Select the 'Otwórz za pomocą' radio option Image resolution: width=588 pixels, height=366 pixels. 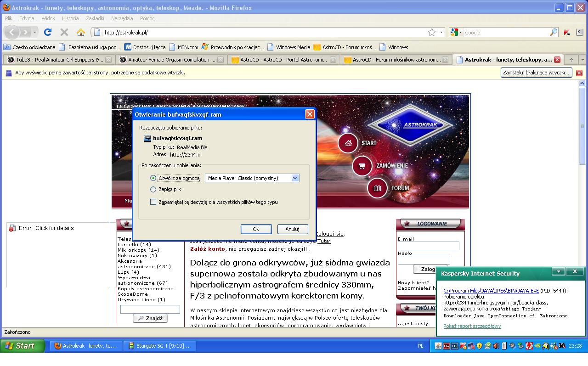[x=153, y=178]
